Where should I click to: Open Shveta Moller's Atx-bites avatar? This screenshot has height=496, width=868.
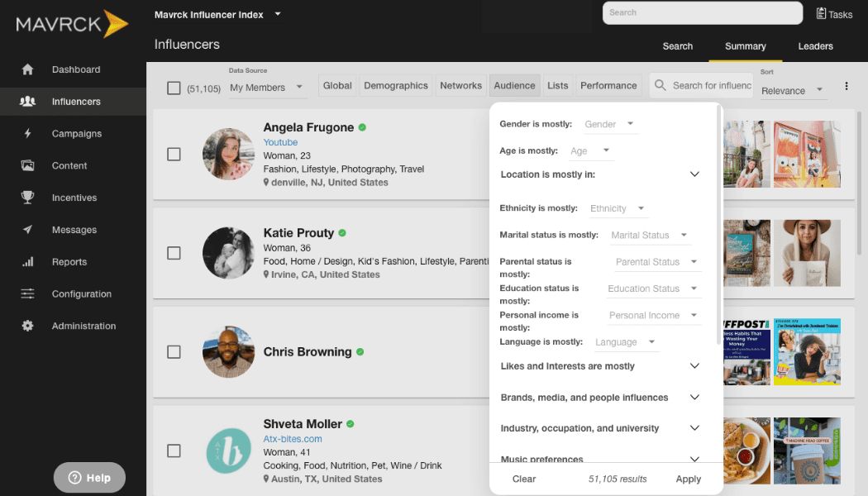229,451
